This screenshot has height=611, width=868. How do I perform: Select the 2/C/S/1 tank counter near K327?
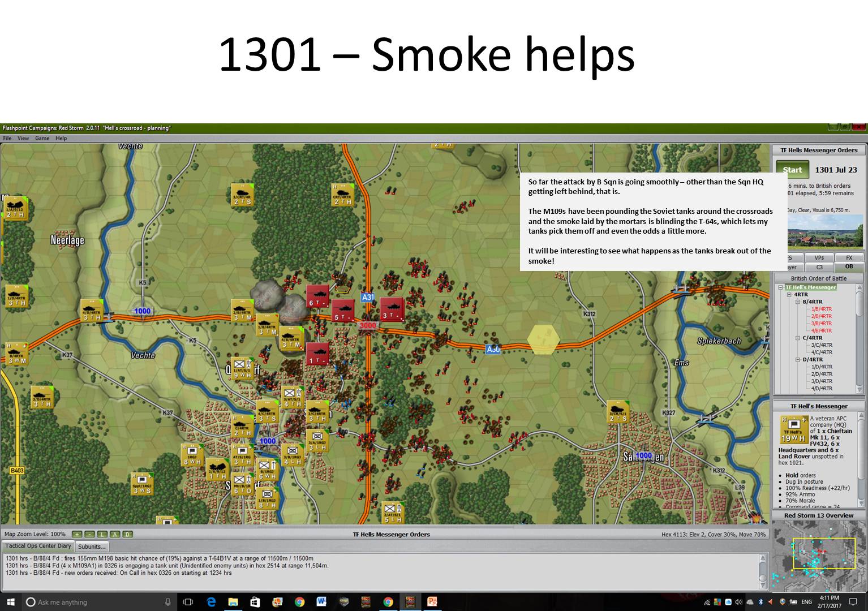pos(618,412)
